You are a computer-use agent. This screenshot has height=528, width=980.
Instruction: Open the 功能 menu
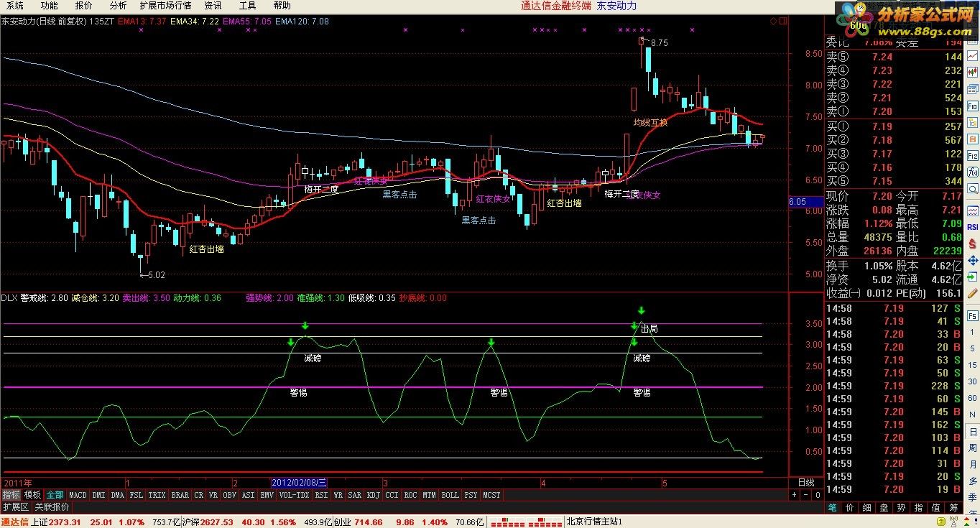pos(49,5)
